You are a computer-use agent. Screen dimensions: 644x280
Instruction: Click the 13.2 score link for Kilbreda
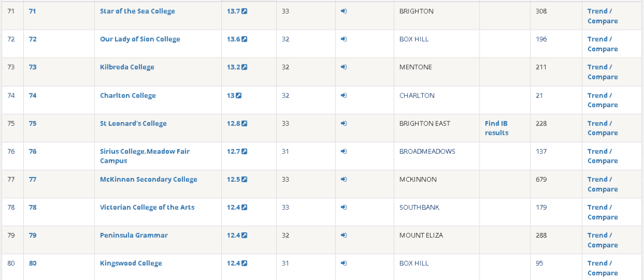tap(233, 67)
